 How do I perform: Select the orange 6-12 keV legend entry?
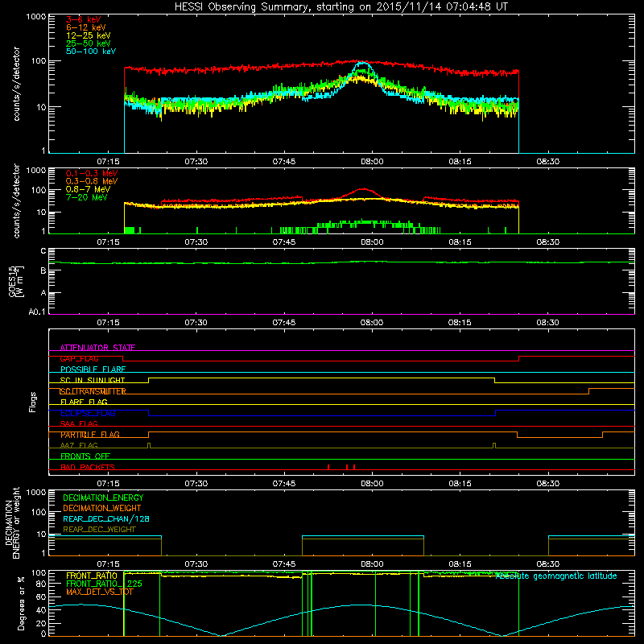coord(86,27)
